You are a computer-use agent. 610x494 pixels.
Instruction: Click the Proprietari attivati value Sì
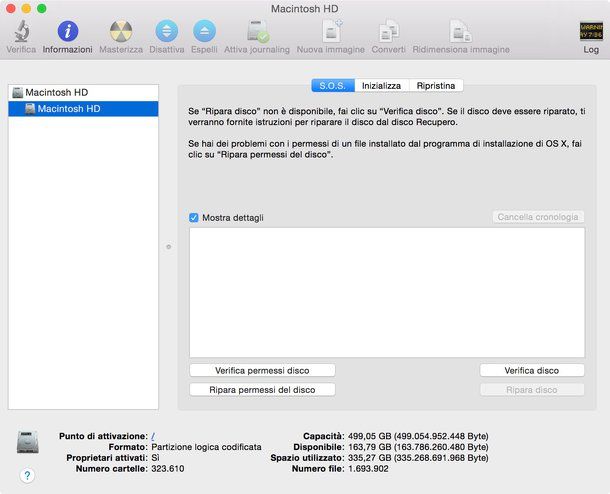coord(155,458)
